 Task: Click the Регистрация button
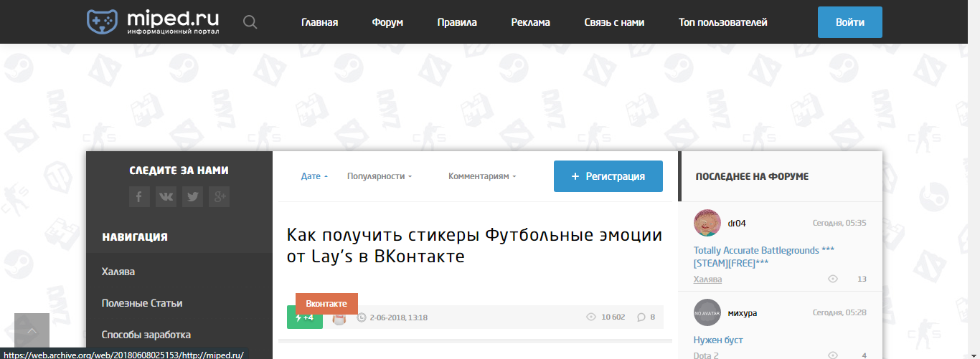(608, 176)
